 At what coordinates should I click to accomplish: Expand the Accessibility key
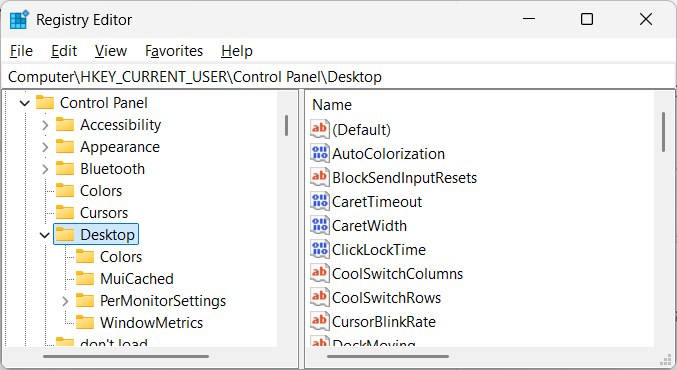45,125
